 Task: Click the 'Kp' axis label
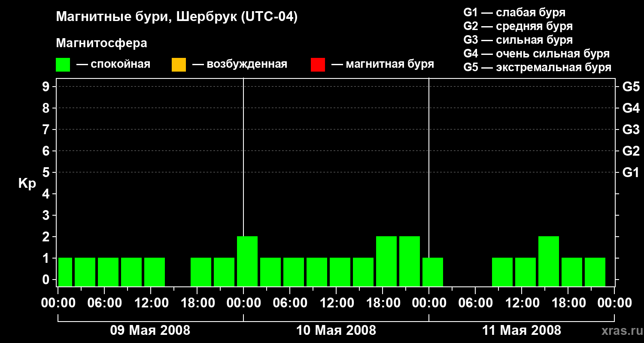tap(27, 184)
